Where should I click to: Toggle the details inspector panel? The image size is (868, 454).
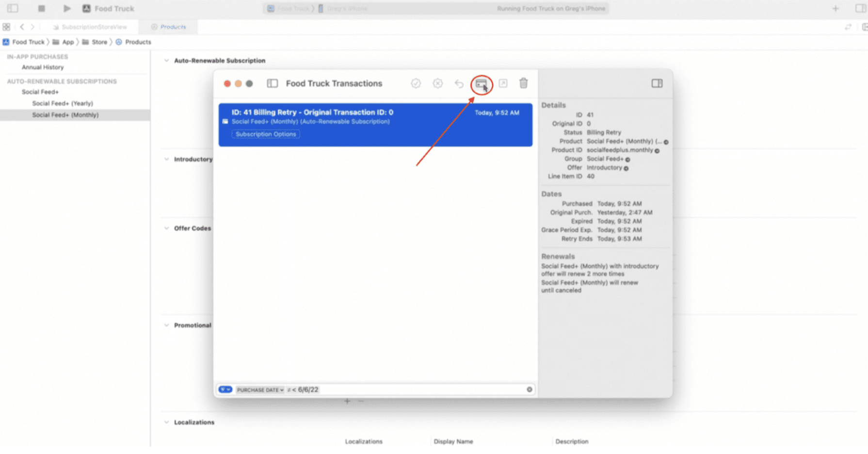coord(657,83)
